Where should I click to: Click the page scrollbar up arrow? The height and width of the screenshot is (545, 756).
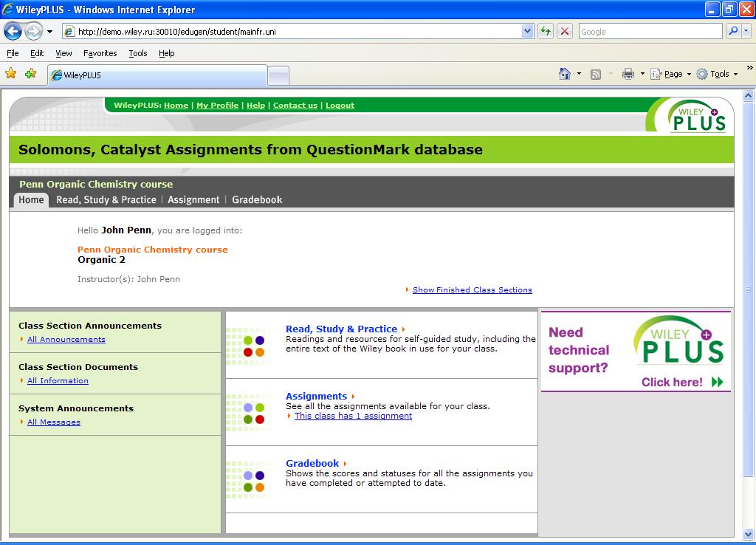coord(749,95)
